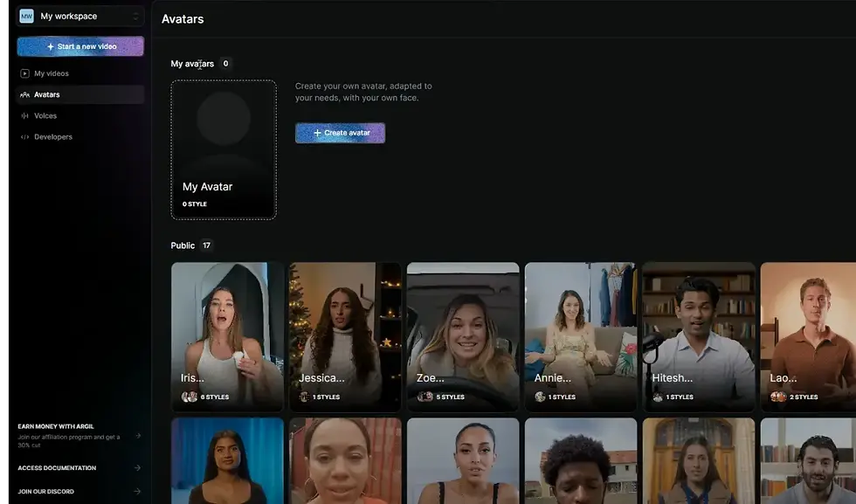Click Hitesh's style thumbnail icon
Screen dimensions: 856x504
click(658, 397)
